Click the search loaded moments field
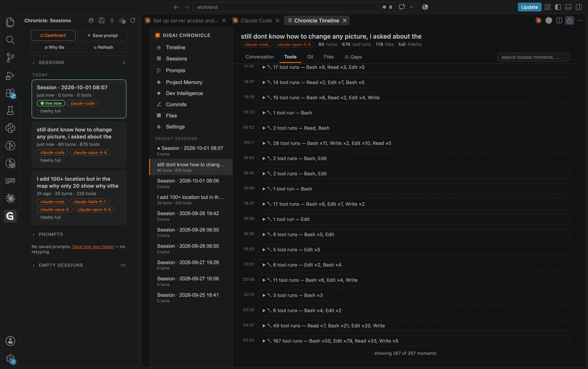Image resolution: width=588 pixels, height=369 pixels. pyautogui.click(x=533, y=57)
